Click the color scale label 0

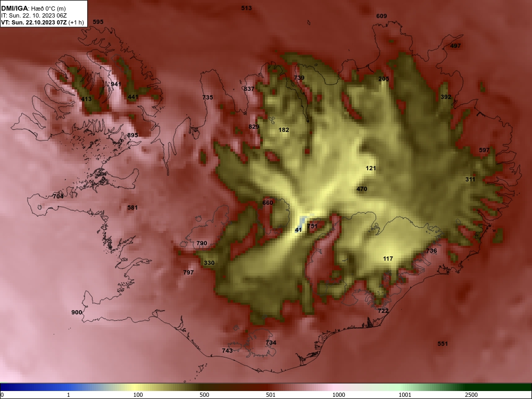point(2,395)
